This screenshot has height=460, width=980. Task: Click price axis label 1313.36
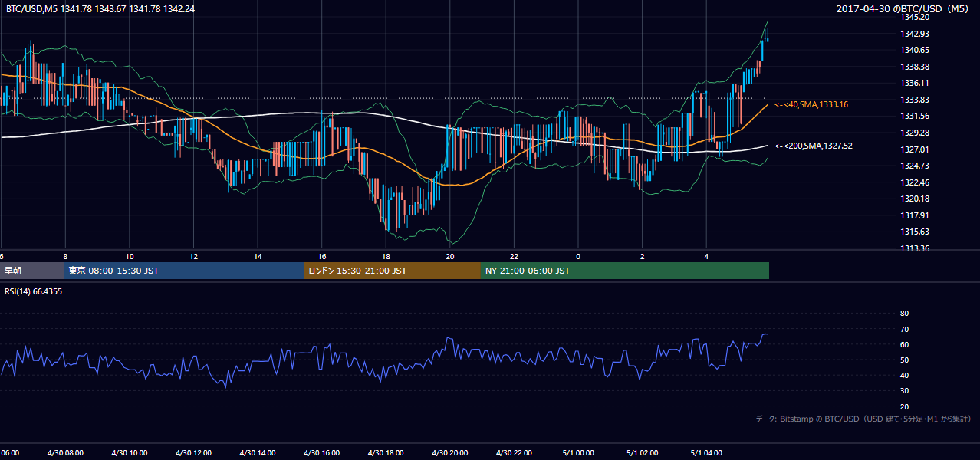tap(916, 248)
